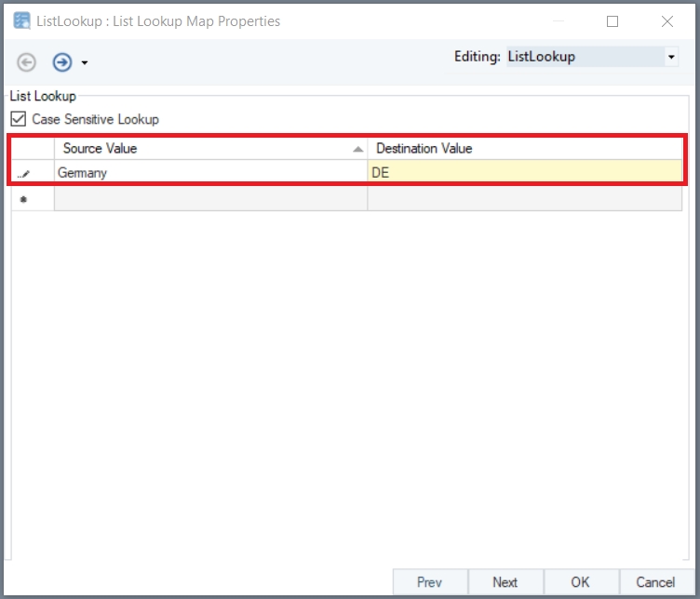Open the forward arrow dropdown menu
This screenshot has height=599, width=700.
pos(85,63)
